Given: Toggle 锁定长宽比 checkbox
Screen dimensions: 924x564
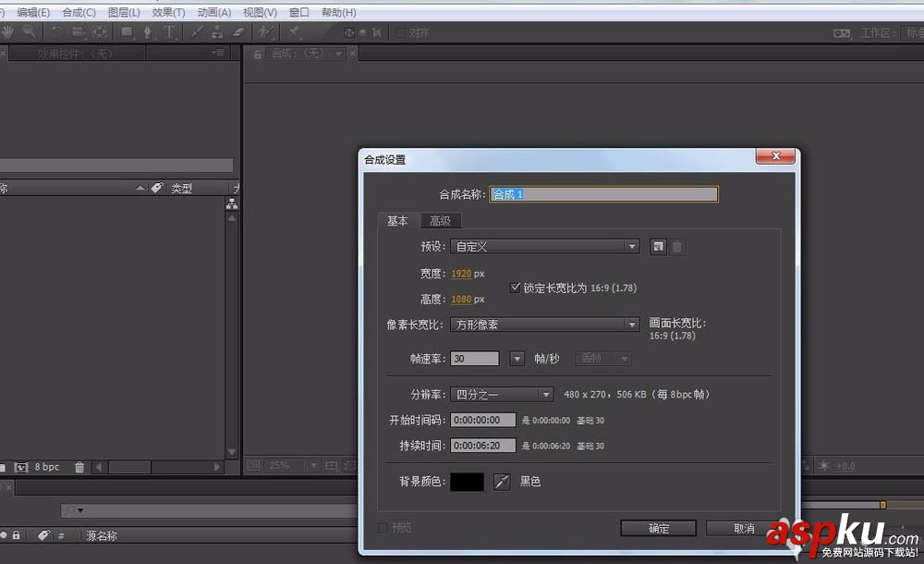Looking at the screenshot, I should coord(515,288).
